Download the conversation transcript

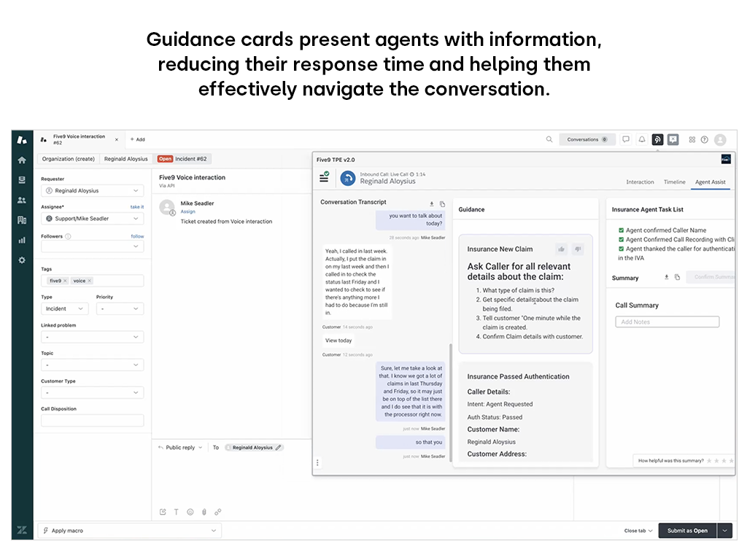tap(431, 203)
